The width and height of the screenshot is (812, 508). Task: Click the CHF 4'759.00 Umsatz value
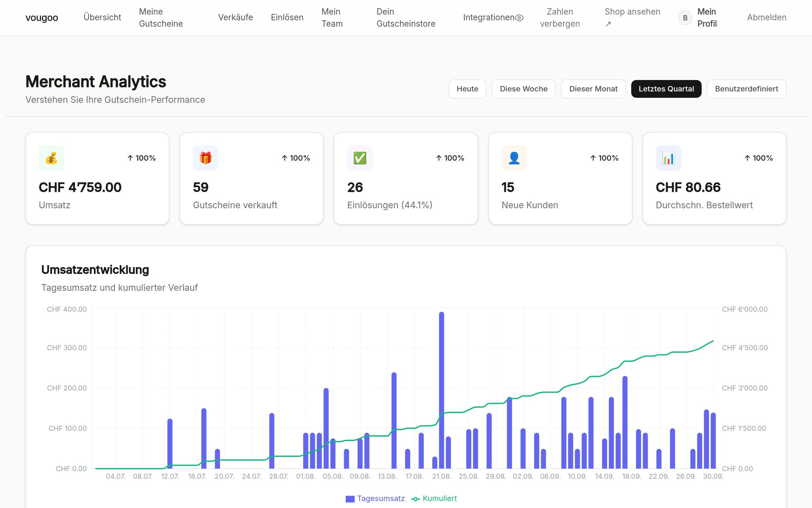tap(80, 187)
